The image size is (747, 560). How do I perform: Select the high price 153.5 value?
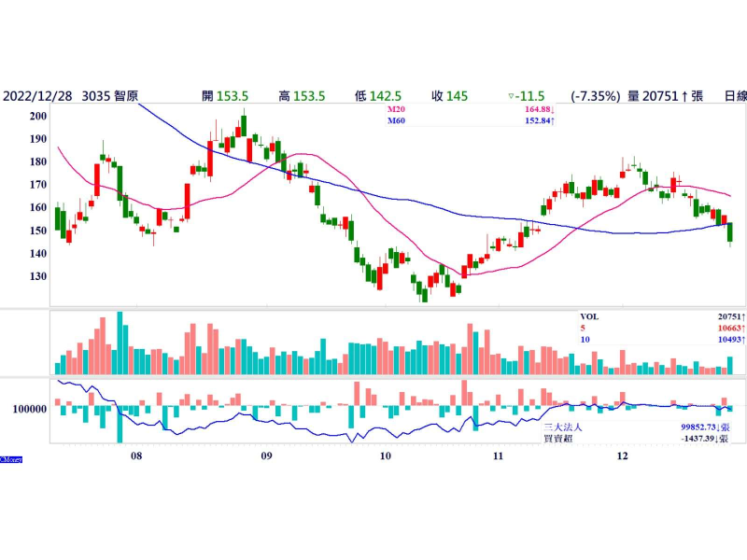click(309, 96)
